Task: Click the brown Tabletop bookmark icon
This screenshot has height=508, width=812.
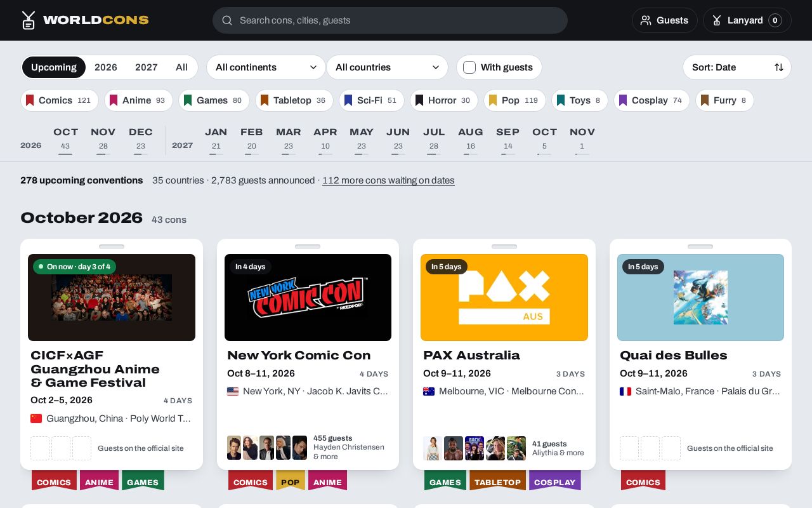Action: tap(265, 100)
